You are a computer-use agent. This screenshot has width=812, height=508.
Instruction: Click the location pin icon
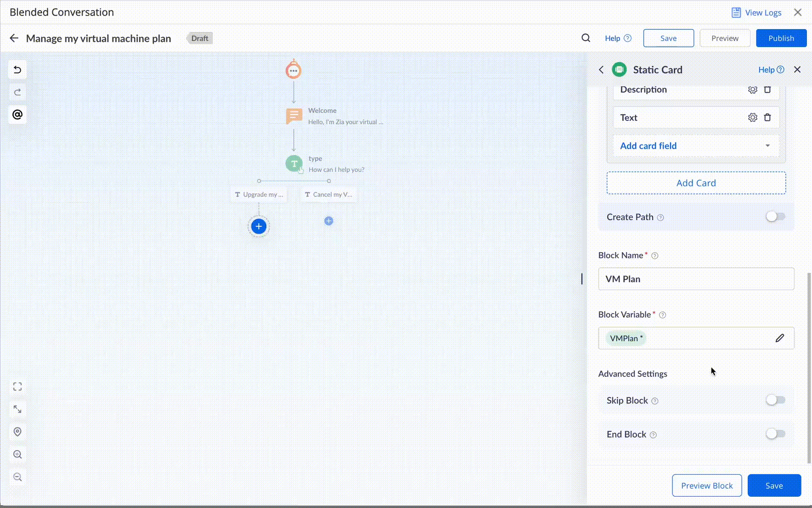point(17,432)
